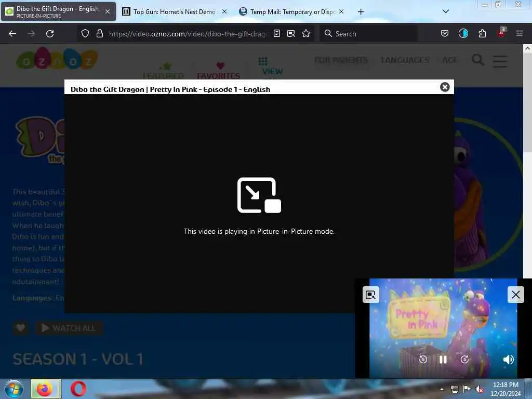The width and height of the screenshot is (532, 399).
Task: Click the OZNOZ logo
Action: coord(57,58)
